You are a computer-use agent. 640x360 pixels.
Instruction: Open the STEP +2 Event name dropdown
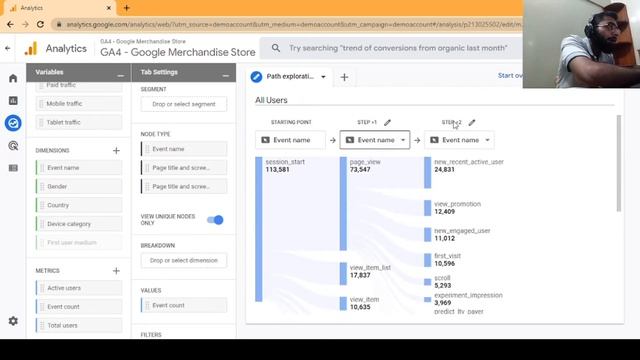[459, 140]
